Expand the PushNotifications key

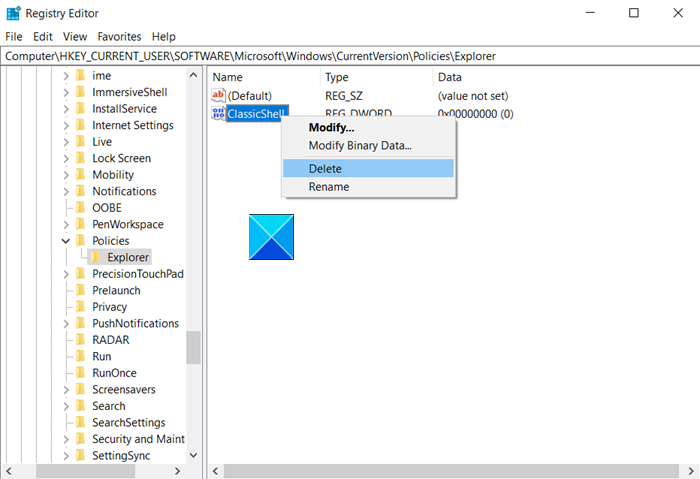[x=66, y=324]
